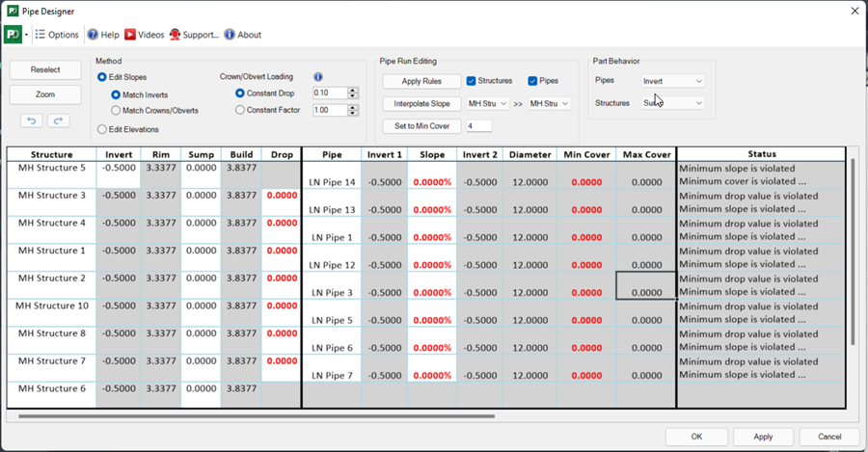Open the first MH Stru start dropdown
The width and height of the screenshot is (868, 452).
(488, 103)
